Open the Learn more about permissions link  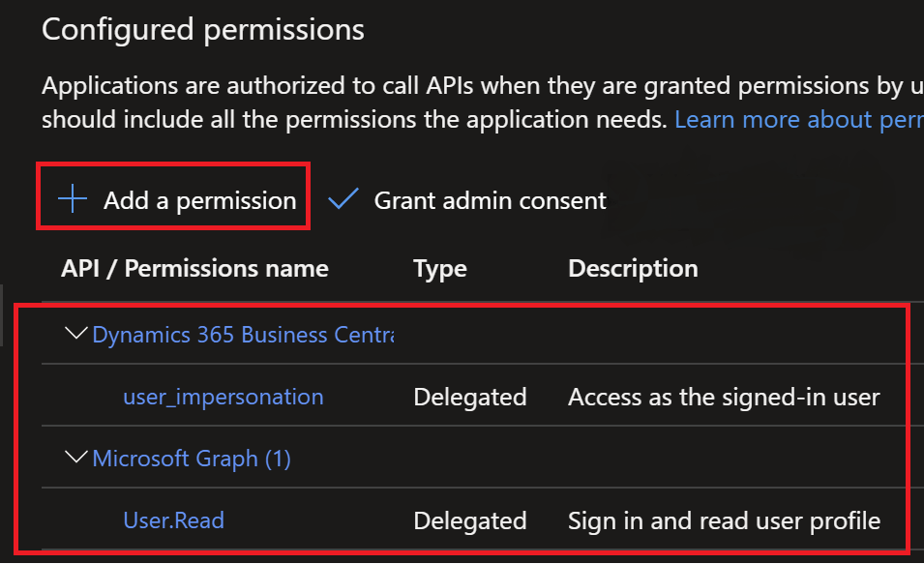[x=798, y=120]
